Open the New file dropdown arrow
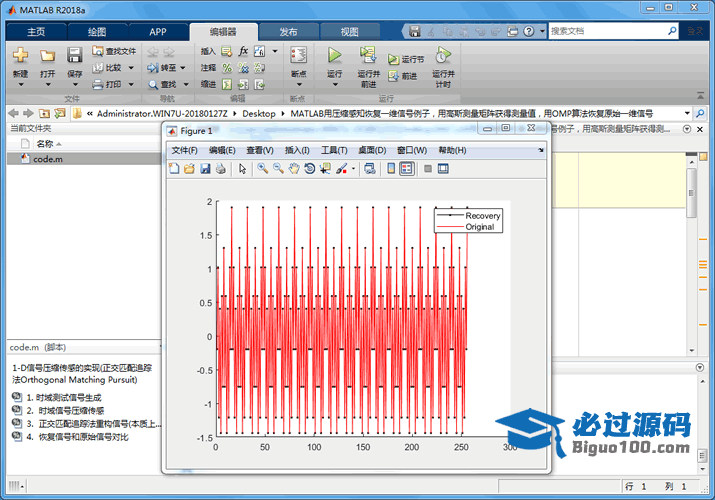Viewport: 715px width, 500px height. (21, 85)
